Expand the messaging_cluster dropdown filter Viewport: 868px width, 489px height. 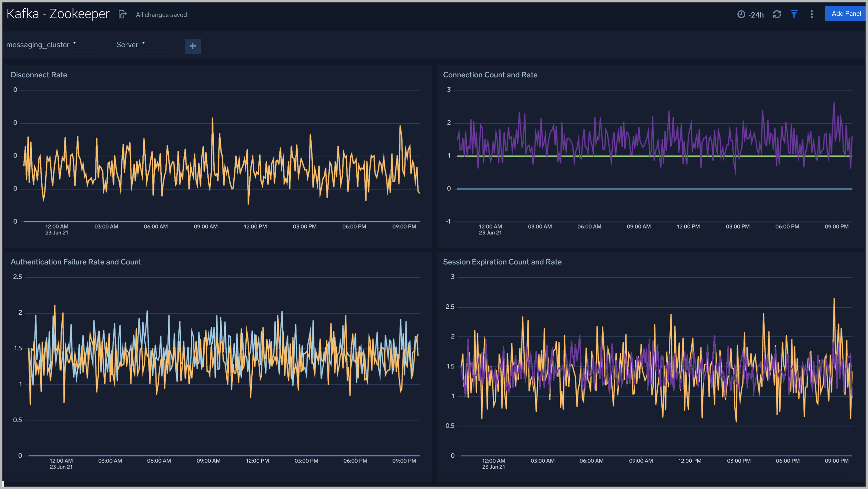click(86, 45)
